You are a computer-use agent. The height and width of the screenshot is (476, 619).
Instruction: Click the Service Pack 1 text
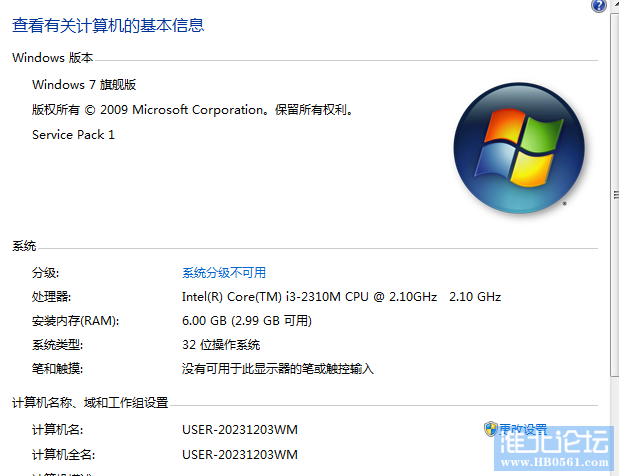pyautogui.click(x=73, y=134)
